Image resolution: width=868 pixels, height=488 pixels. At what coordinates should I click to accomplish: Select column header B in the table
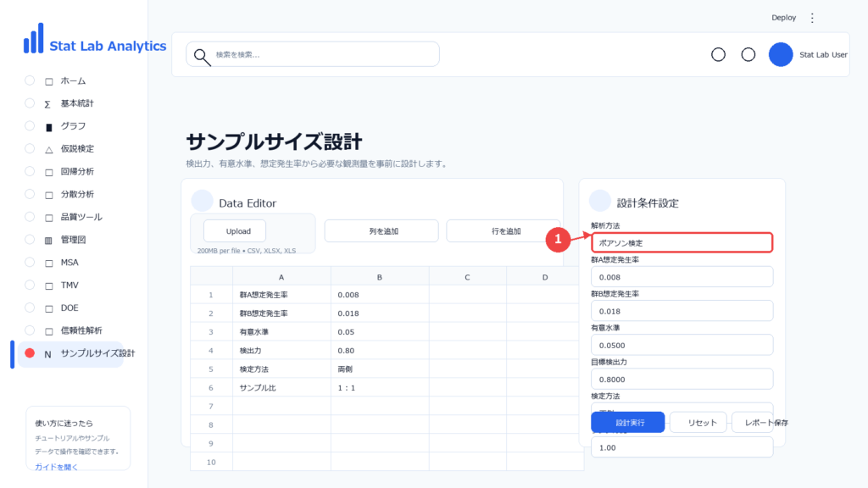coord(380,277)
